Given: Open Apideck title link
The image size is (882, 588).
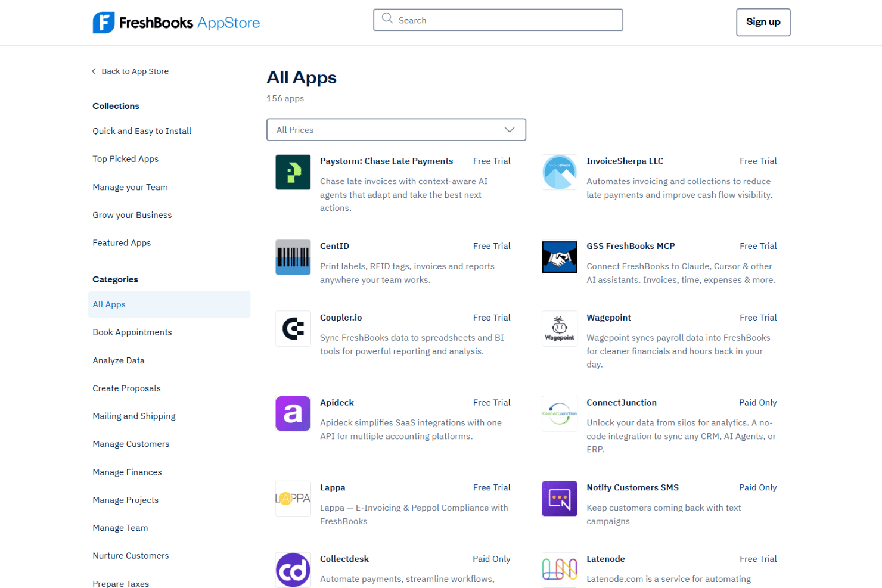Looking at the screenshot, I should point(337,403).
